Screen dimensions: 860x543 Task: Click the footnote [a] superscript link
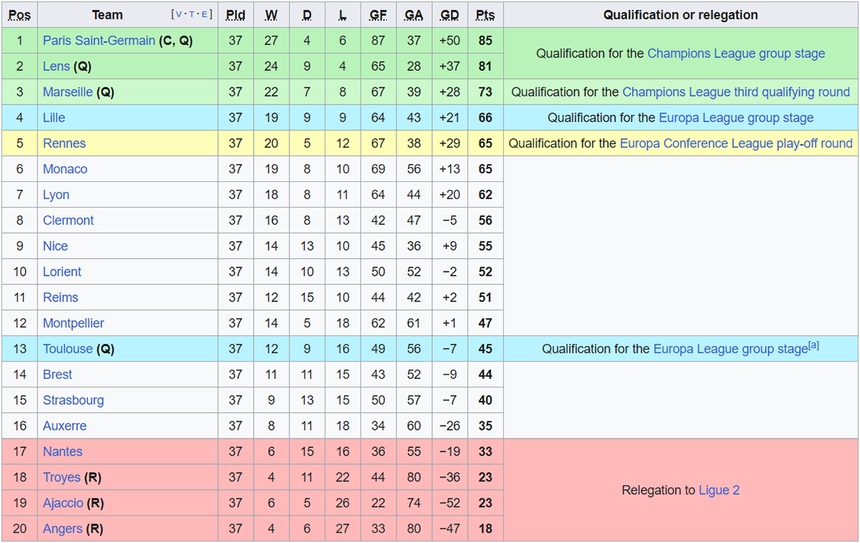[x=813, y=346]
